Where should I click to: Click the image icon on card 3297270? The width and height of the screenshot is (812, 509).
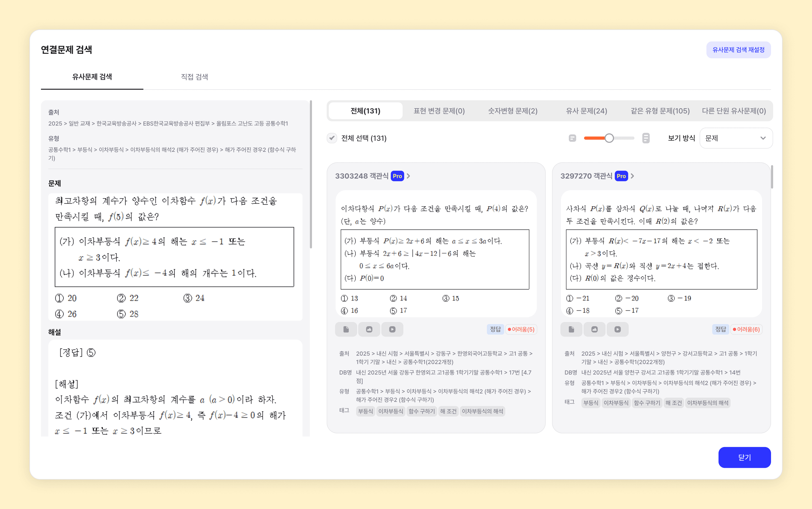(x=595, y=329)
